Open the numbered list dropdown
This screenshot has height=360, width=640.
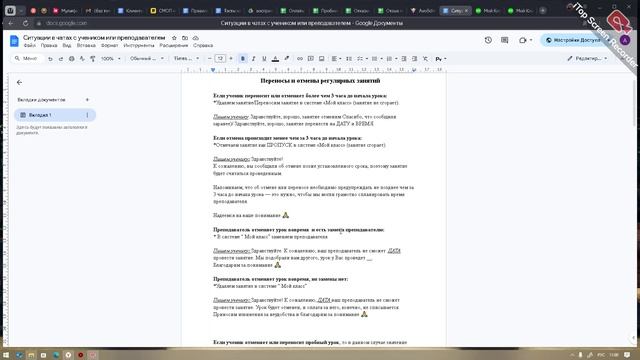coord(391,59)
